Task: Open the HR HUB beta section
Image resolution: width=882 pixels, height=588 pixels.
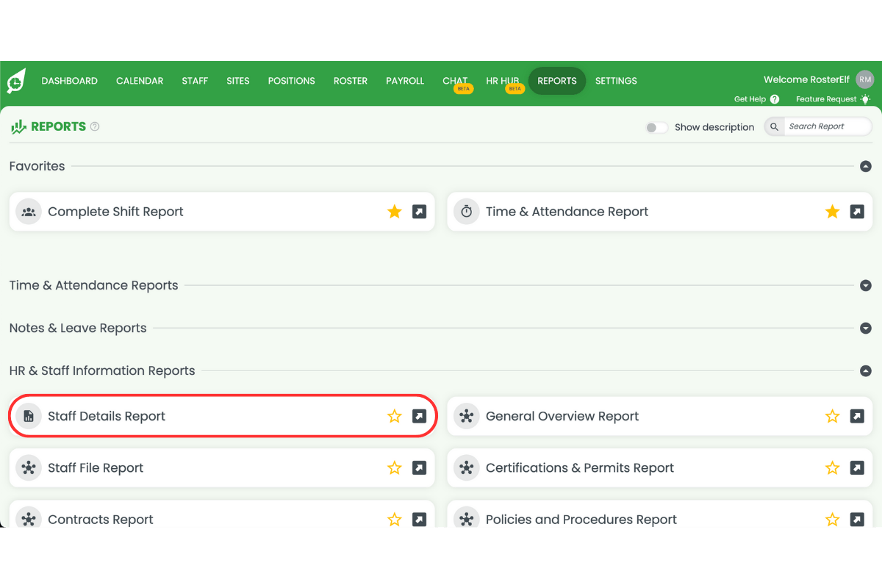Action: [x=503, y=81]
